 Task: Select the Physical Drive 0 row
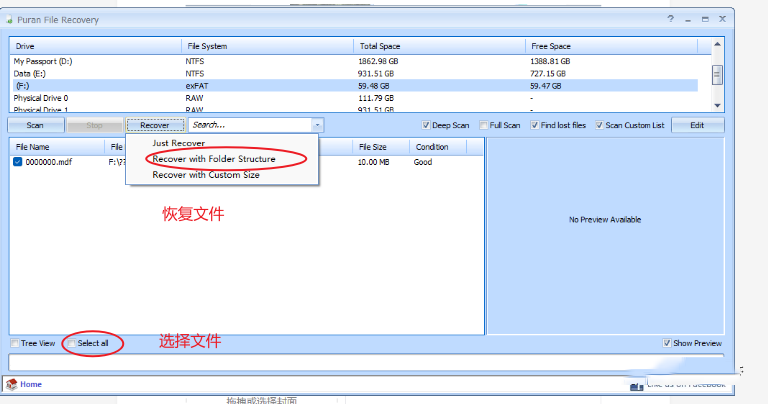355,98
